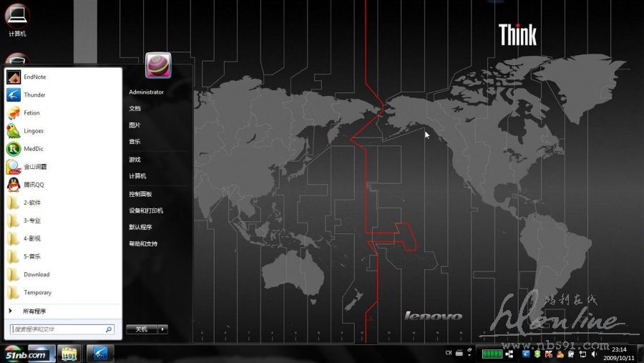
Task: Open MedDic from the Start menu
Action: point(63,149)
